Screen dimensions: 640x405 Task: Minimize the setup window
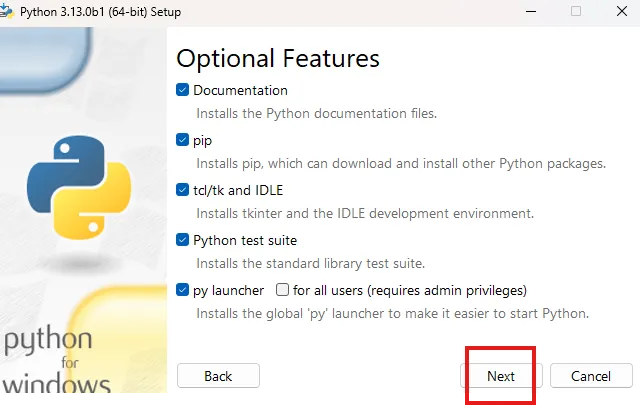coord(531,11)
